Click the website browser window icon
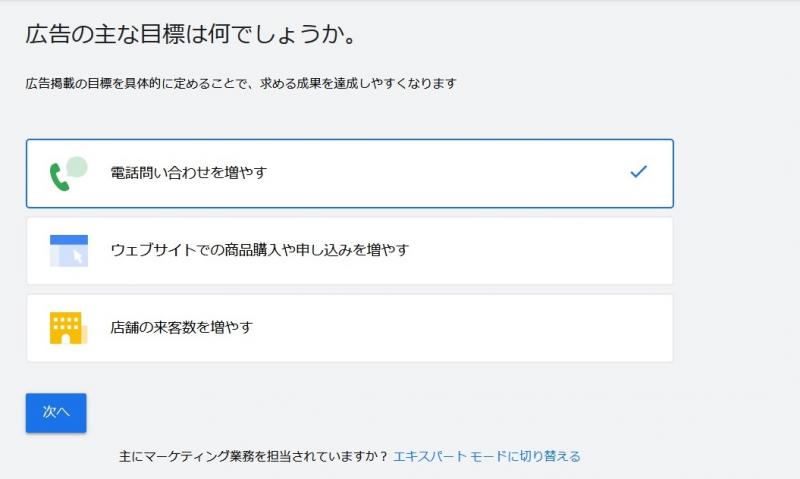The image size is (800, 479). 69,250
